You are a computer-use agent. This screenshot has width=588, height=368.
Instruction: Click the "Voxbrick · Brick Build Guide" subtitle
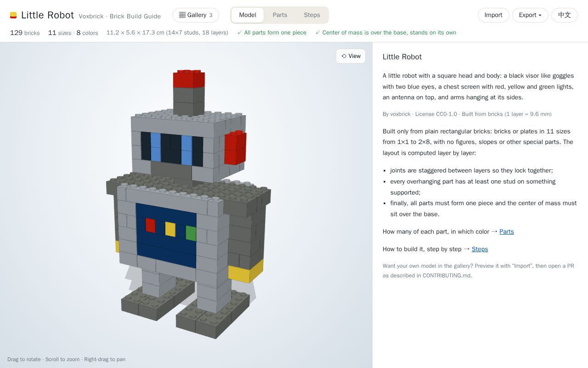coord(119,17)
